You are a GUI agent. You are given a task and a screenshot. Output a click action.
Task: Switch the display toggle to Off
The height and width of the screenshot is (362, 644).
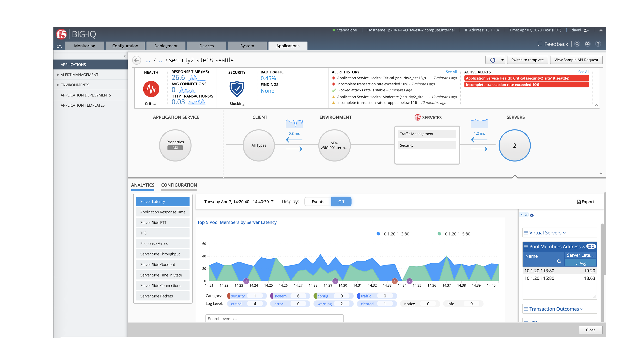(341, 202)
